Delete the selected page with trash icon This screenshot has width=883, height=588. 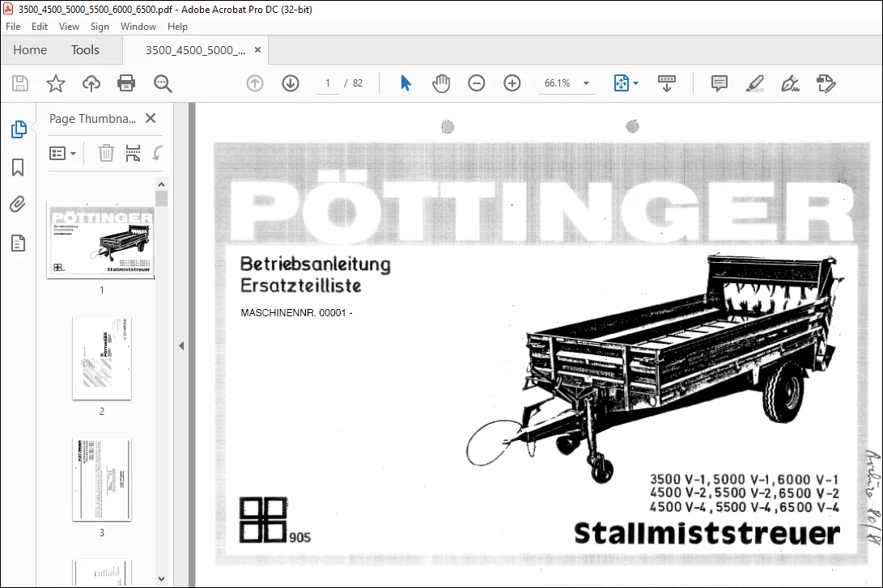106,153
